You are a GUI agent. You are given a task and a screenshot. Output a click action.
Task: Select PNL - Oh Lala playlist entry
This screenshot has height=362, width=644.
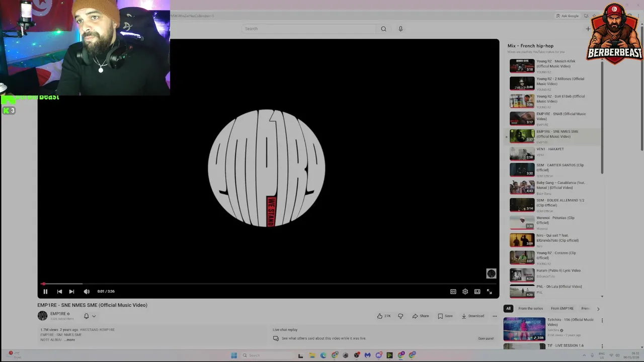tap(553, 291)
